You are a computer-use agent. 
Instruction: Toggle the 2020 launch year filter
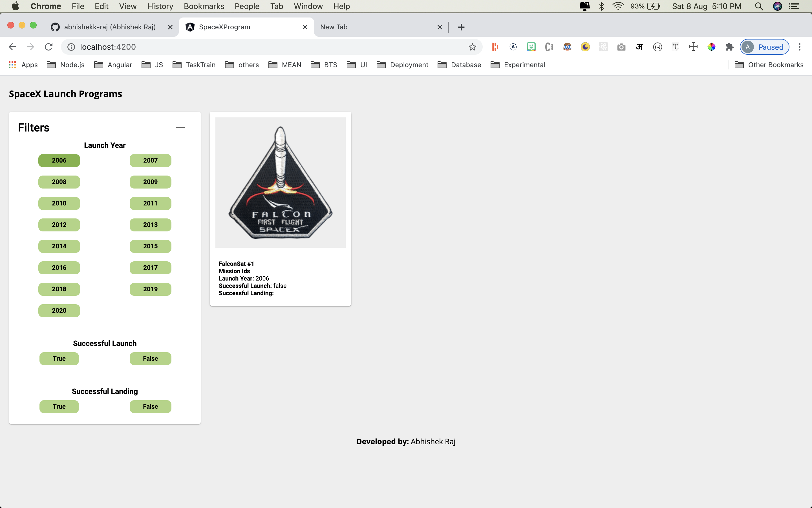click(x=59, y=311)
